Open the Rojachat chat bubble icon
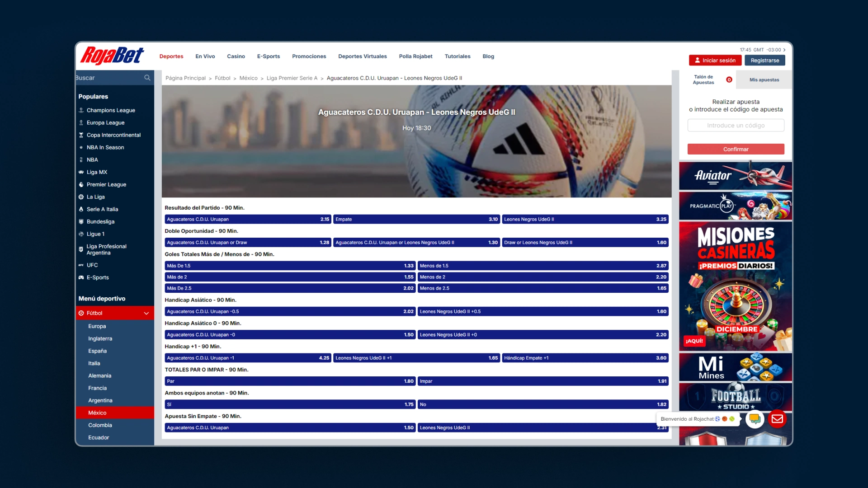 point(755,419)
